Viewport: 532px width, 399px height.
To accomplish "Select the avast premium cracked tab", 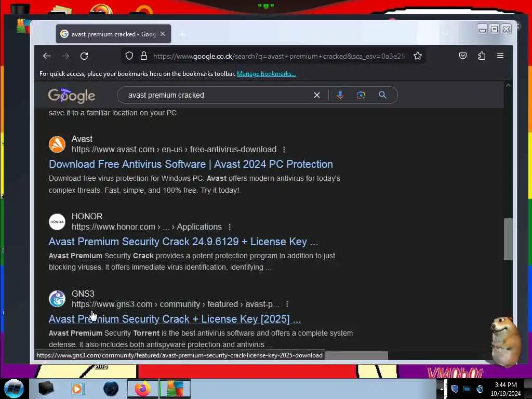I will [x=113, y=34].
